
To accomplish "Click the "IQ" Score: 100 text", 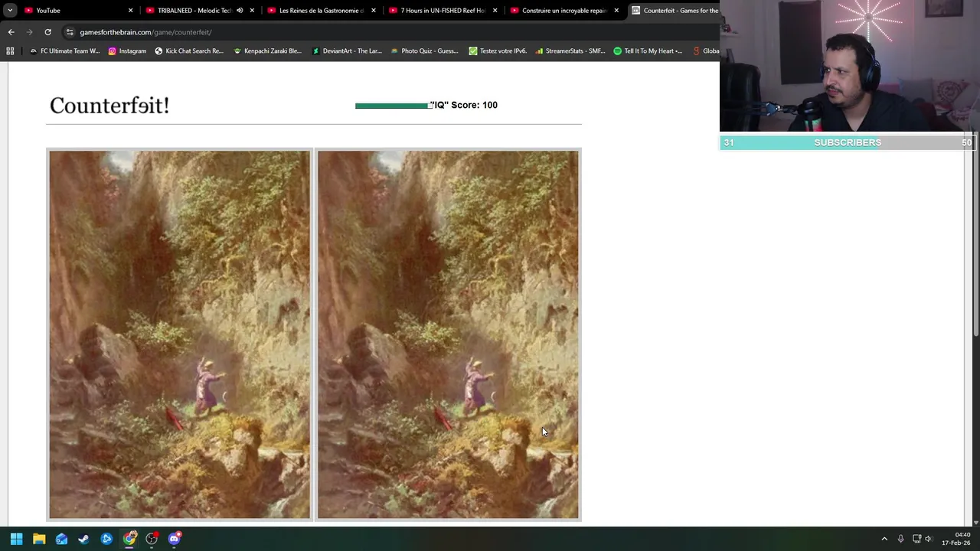I will point(464,105).
